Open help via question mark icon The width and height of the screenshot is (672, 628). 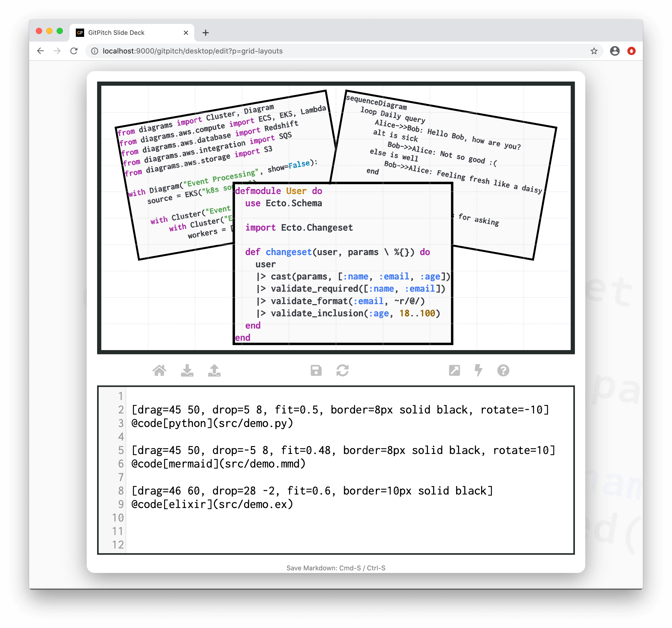[503, 371]
